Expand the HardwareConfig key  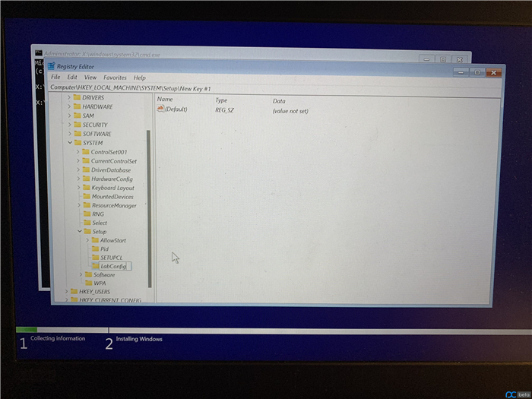pos(78,179)
